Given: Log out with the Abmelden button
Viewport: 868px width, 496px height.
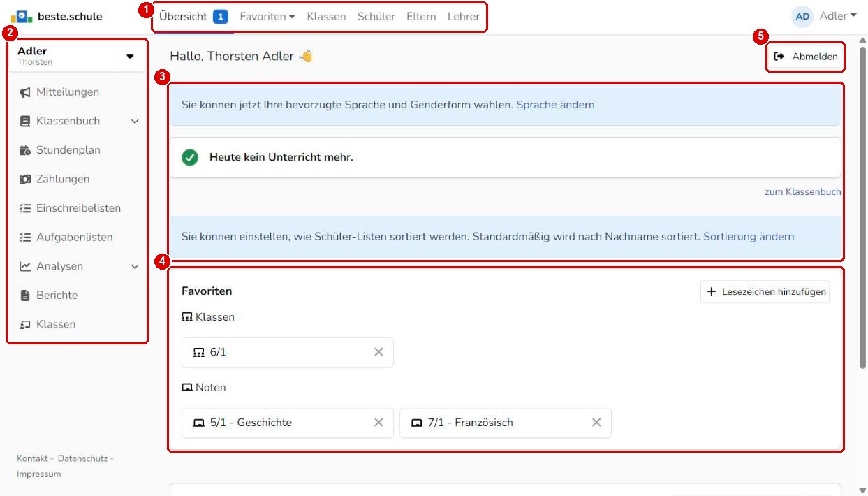Looking at the screenshot, I should coord(805,57).
